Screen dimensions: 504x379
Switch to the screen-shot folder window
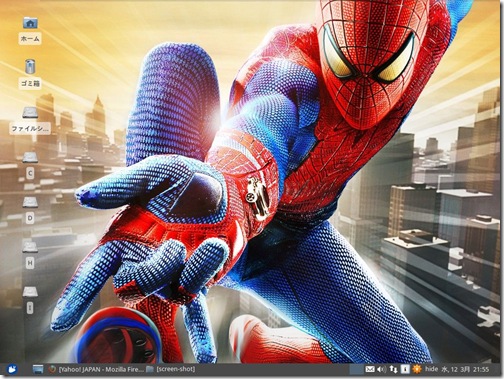tap(171, 369)
